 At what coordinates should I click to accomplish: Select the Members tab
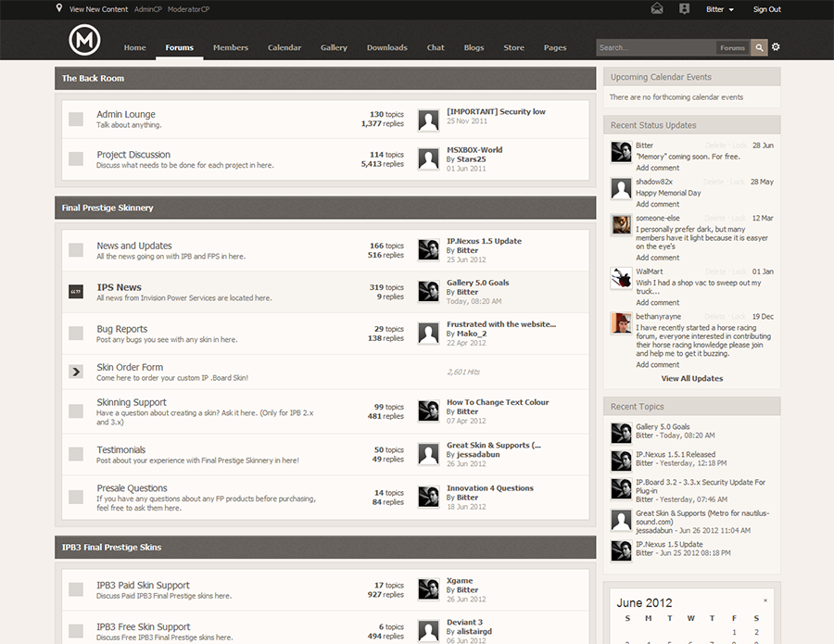point(231,47)
